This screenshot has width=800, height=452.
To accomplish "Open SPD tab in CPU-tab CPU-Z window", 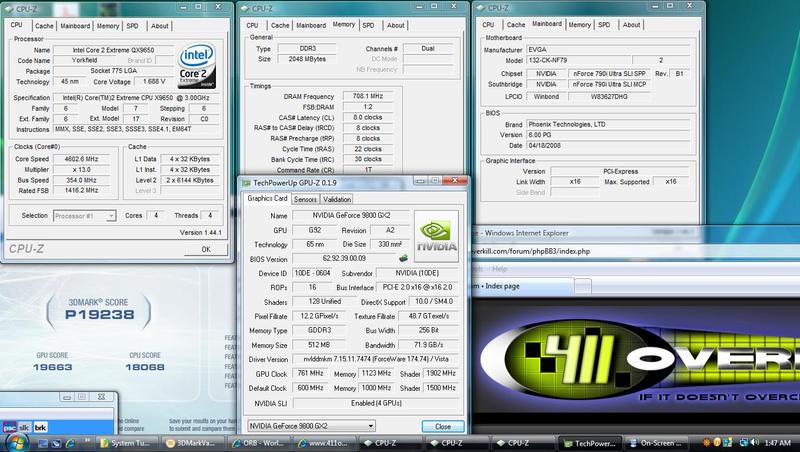I will (132, 26).
